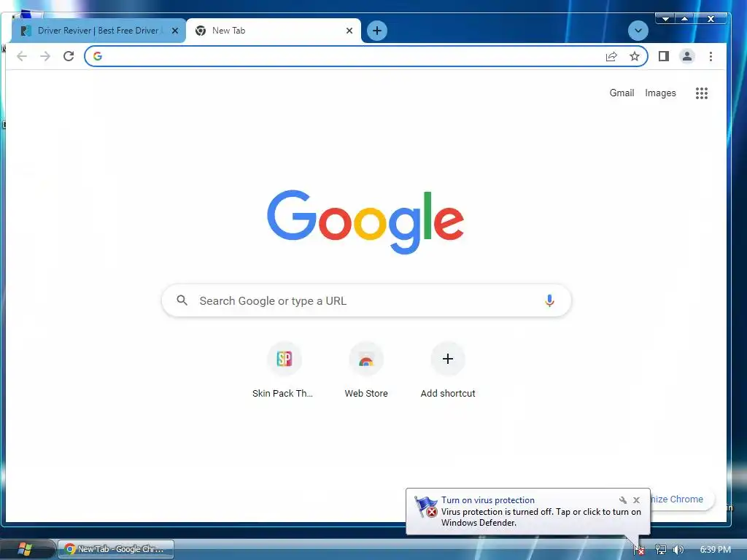Screen dimensions: 747x560
Task: Open the network tray icon
Action: click(661, 550)
